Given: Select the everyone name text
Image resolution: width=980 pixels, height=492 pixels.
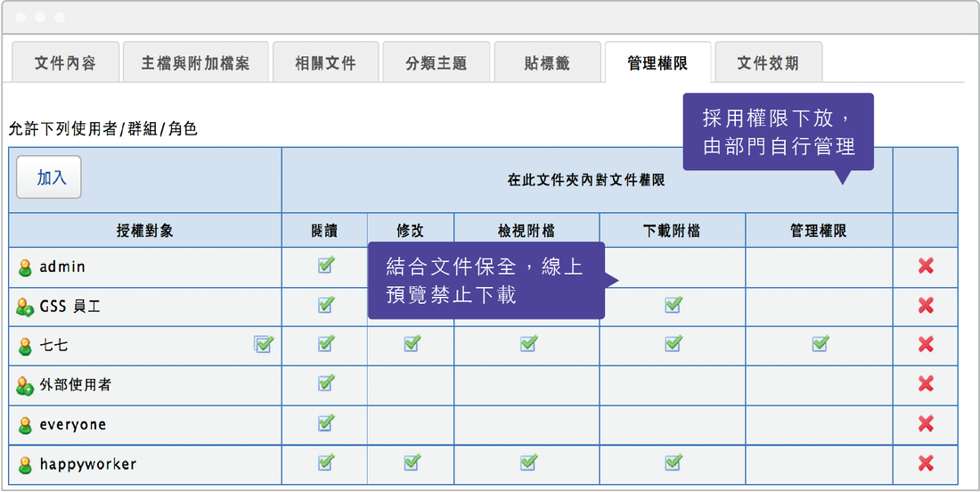Looking at the screenshot, I should 72,425.
